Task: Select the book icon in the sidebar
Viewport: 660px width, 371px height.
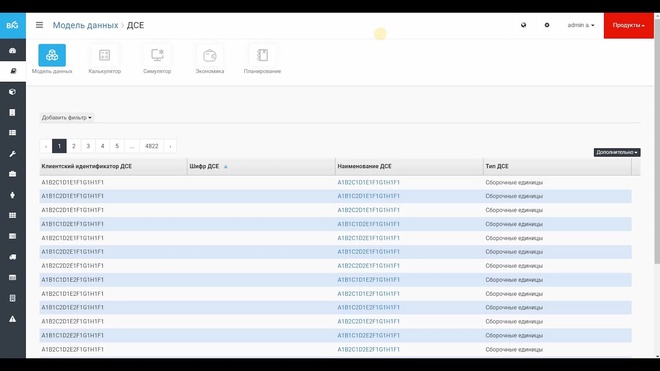Action: 13,71
